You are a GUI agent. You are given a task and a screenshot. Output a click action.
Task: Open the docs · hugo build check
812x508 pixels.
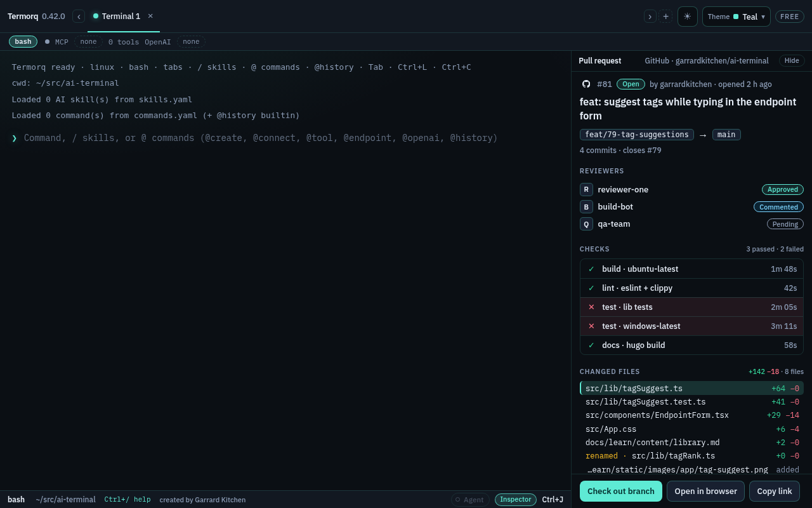coord(691,345)
